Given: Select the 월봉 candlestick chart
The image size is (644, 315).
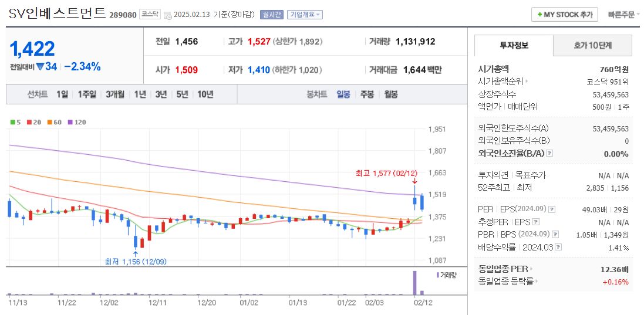Looking at the screenshot, I should tap(391, 94).
